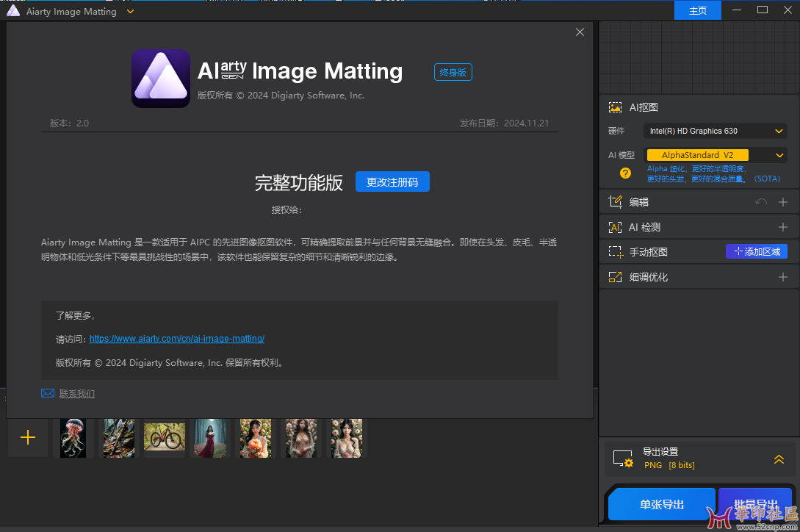The height and width of the screenshot is (532, 800).
Task: Click the undo arrow in the 编辑 row
Action: point(761,202)
